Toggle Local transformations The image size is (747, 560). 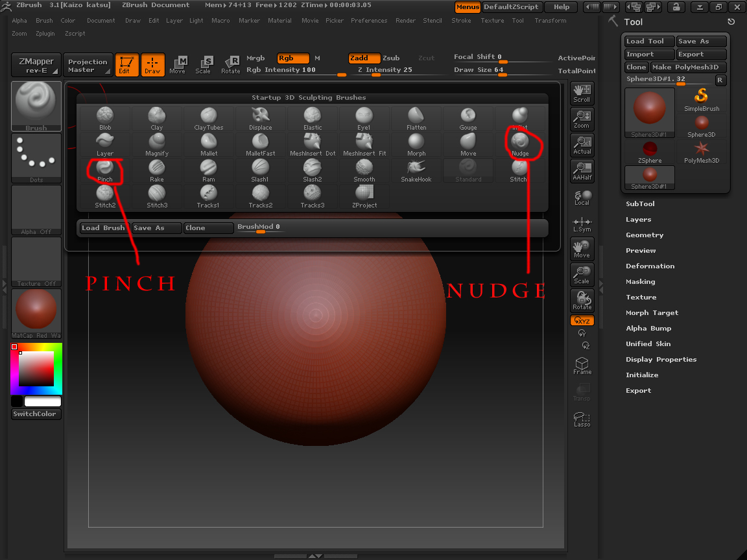click(x=582, y=198)
